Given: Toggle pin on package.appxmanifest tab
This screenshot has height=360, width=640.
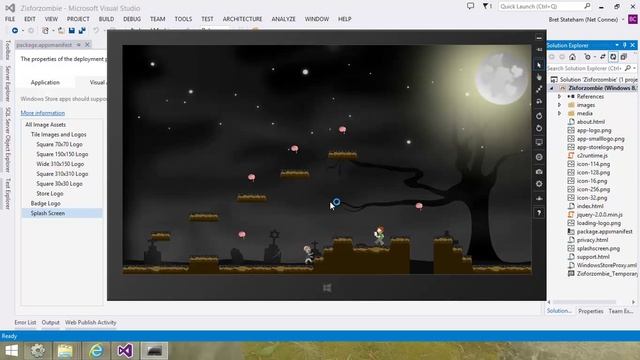Looking at the screenshot, I should click(79, 45).
